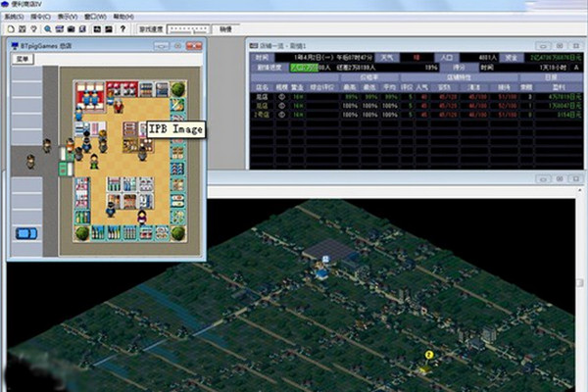Click the 规模 icon in the 2号店 row
The height and width of the screenshot is (392, 588).
click(x=281, y=116)
